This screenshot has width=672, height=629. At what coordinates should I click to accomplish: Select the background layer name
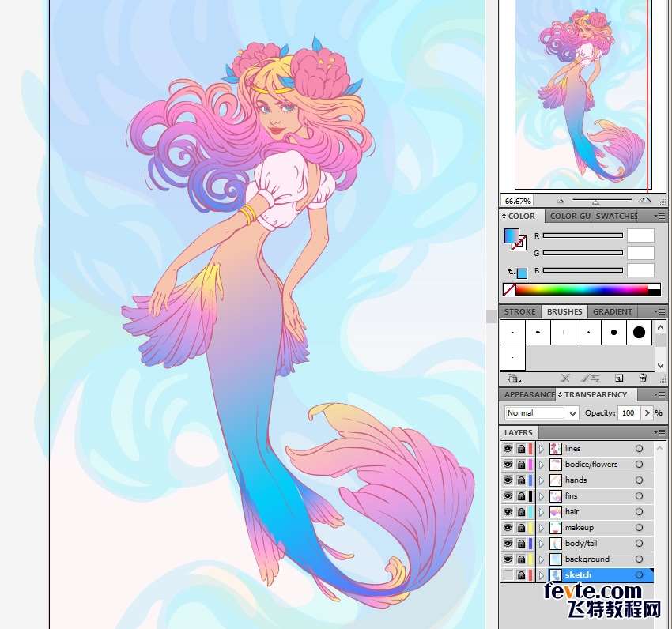tap(587, 559)
